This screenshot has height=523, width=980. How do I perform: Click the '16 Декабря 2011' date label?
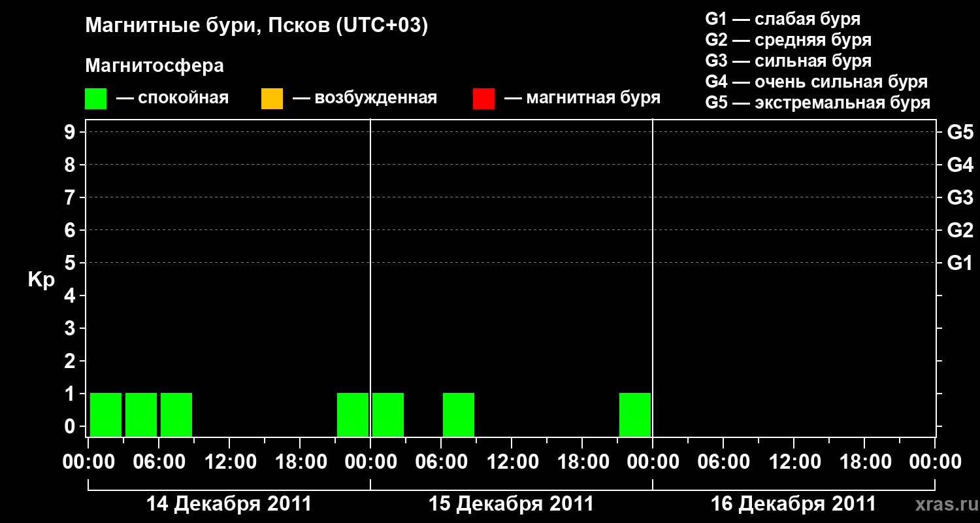[793, 504]
